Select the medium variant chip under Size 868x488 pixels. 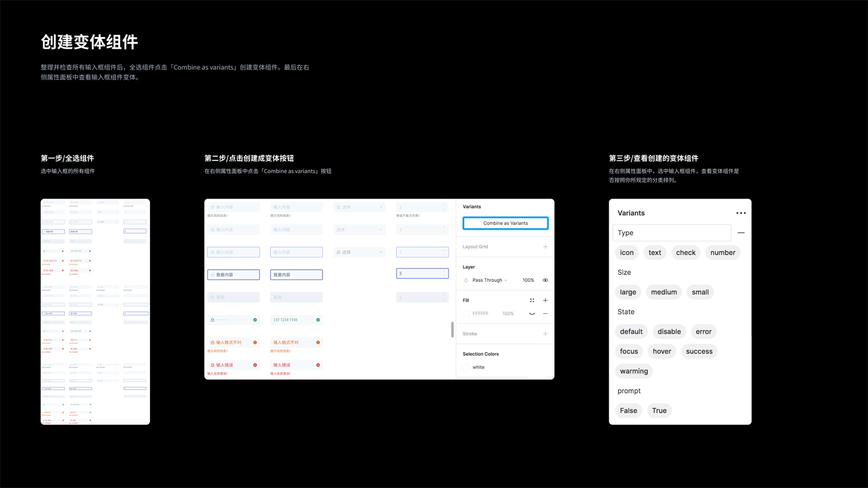[x=664, y=292]
